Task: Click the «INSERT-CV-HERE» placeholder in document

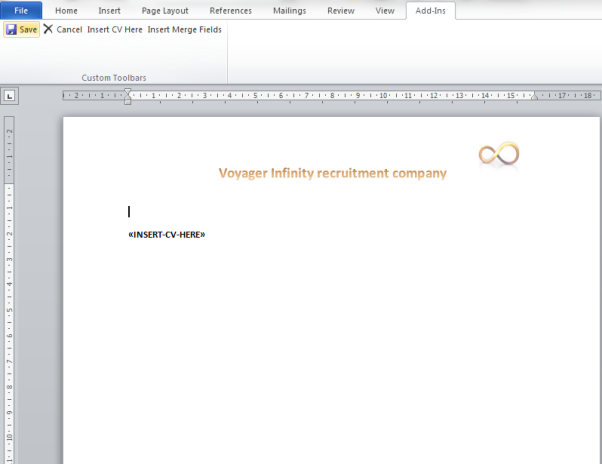Action: (166, 234)
